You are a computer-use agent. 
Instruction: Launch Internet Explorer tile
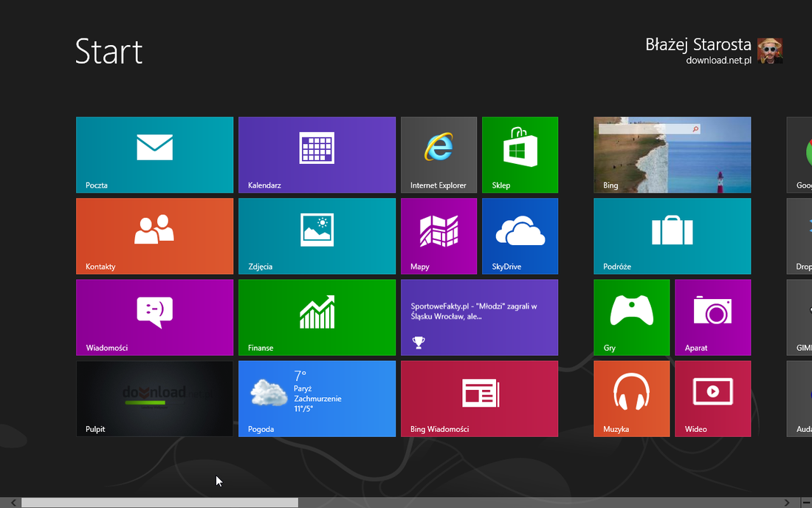tap(438, 155)
